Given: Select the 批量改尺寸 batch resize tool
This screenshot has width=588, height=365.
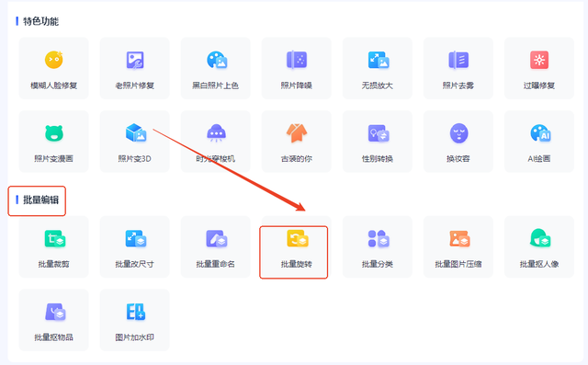Looking at the screenshot, I should pos(135,246).
